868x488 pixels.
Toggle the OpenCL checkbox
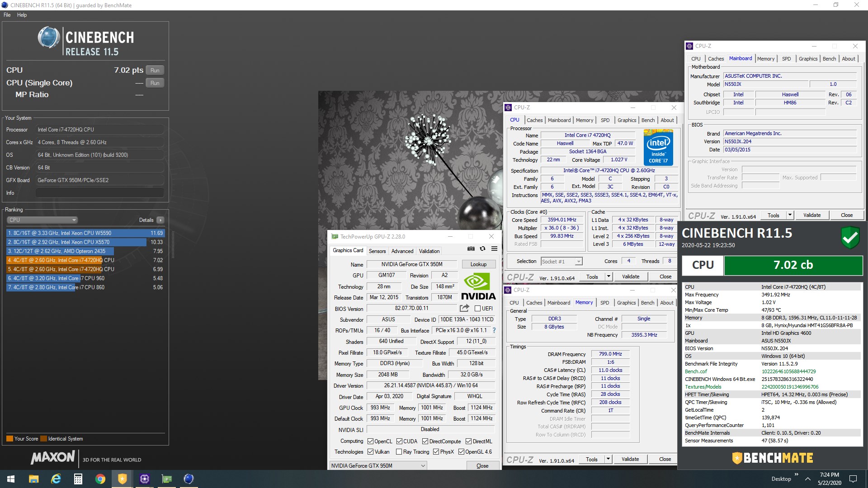[370, 441]
